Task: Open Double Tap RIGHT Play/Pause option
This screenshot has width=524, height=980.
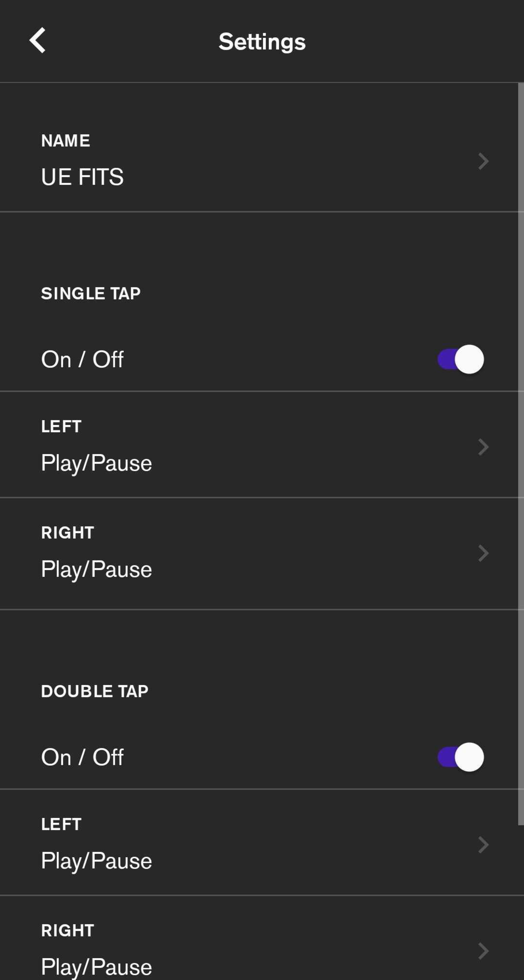Action: [96, 966]
